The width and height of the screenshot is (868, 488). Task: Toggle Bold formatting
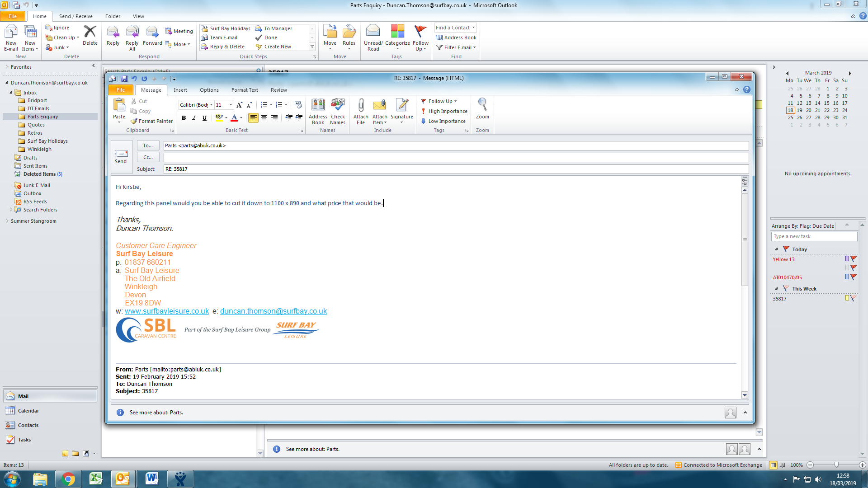pos(184,118)
